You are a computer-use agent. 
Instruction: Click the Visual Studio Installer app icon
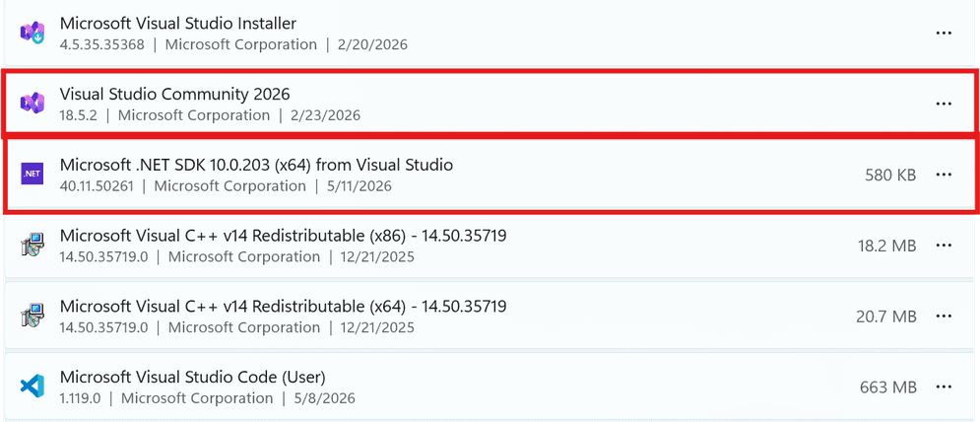(x=32, y=33)
